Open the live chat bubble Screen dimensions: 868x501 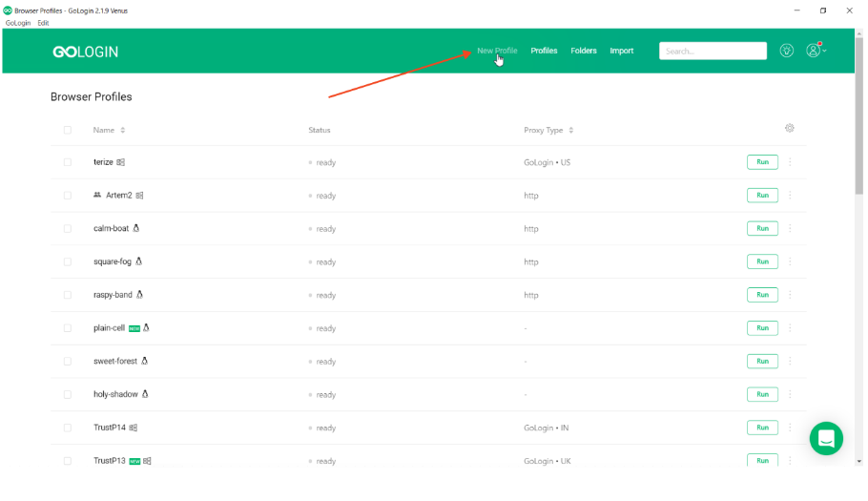pyautogui.click(x=826, y=438)
